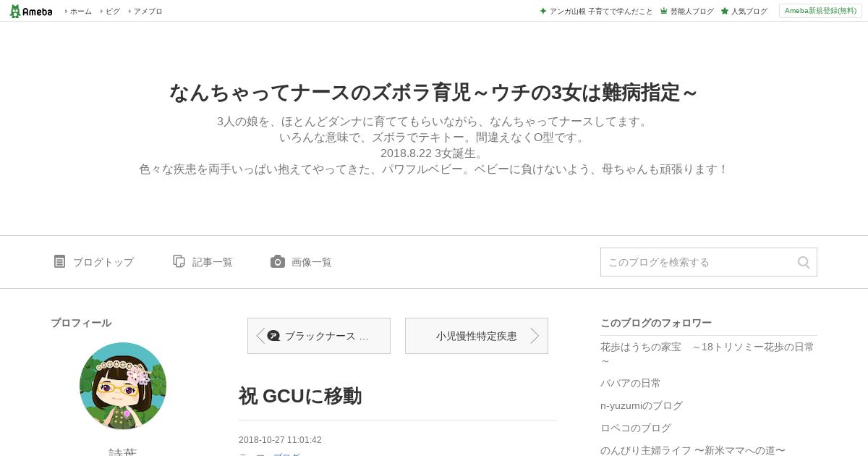Go to 記事一覧 tab
This screenshot has width=868, height=456.
[x=212, y=262]
